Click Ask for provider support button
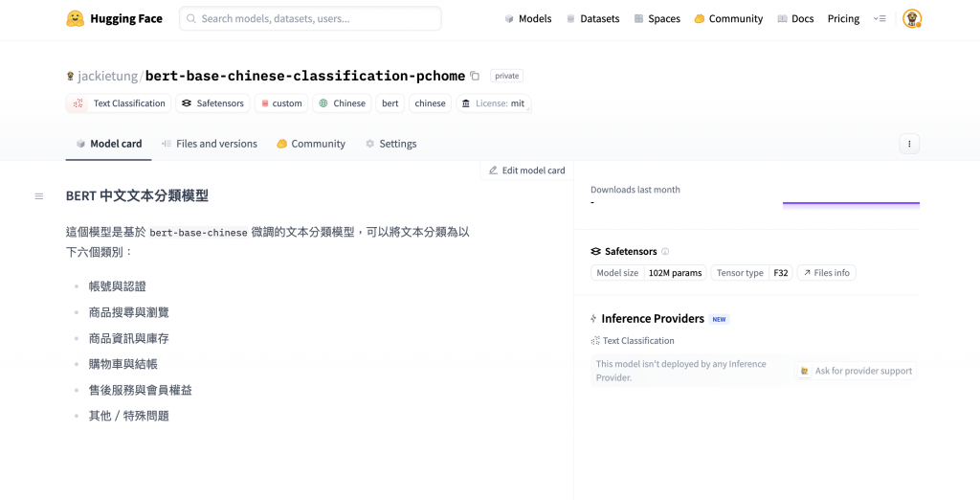 coord(856,371)
